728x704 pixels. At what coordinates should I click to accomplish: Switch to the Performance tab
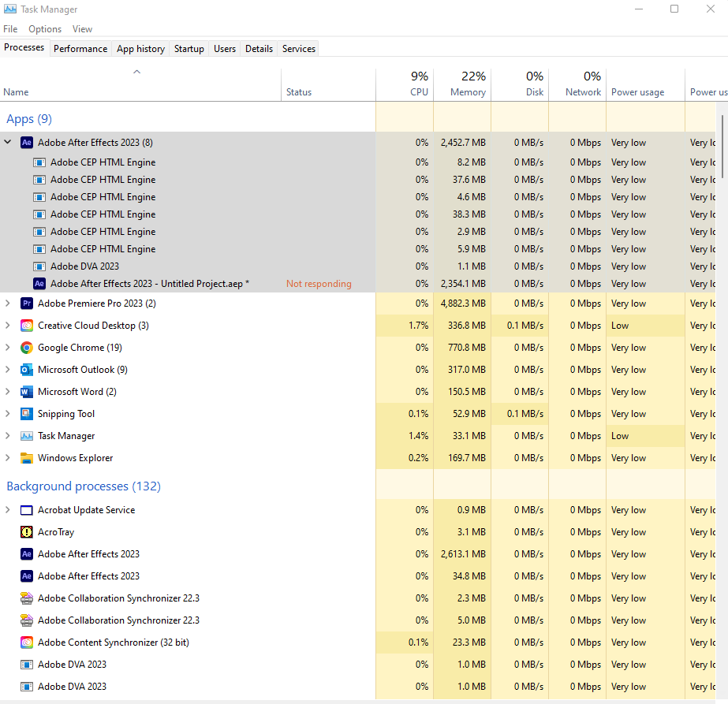80,49
